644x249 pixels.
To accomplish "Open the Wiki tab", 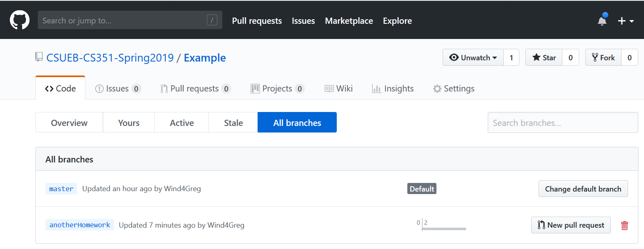I will 338,89.
